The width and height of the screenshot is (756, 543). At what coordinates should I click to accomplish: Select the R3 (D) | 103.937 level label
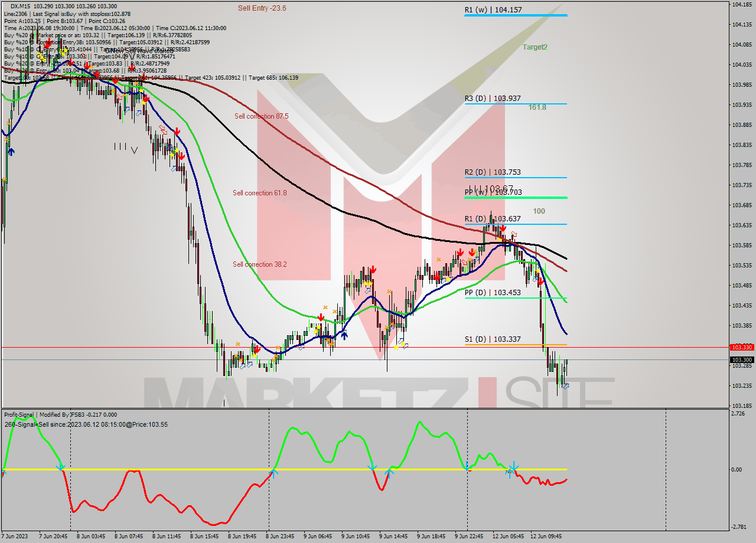tap(493, 99)
